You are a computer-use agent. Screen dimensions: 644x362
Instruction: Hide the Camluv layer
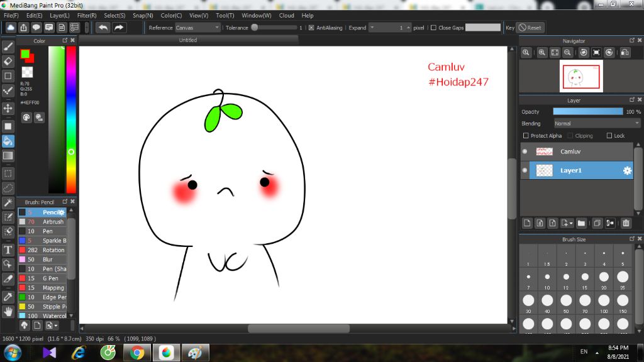[x=525, y=151]
